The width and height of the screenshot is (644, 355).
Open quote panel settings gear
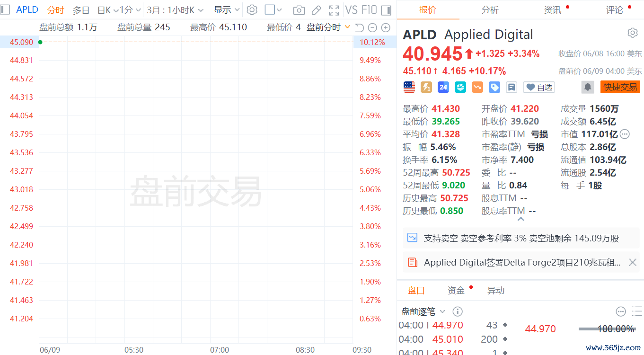633,33
